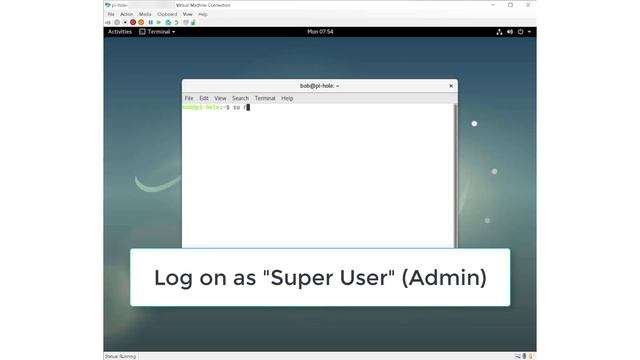This screenshot has height=360, width=640.
Task: Send Ctrl+Alt+Delete from the VM toolbar
Action: click(x=108, y=22)
